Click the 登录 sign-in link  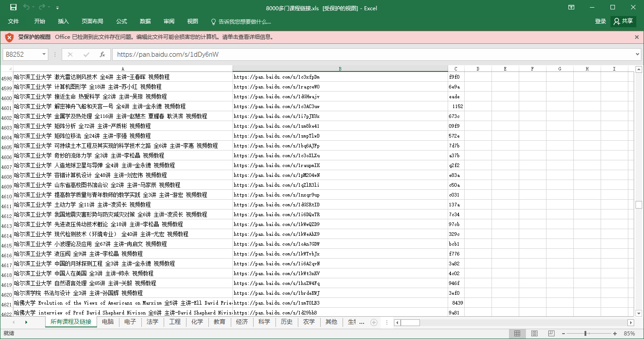(601, 21)
